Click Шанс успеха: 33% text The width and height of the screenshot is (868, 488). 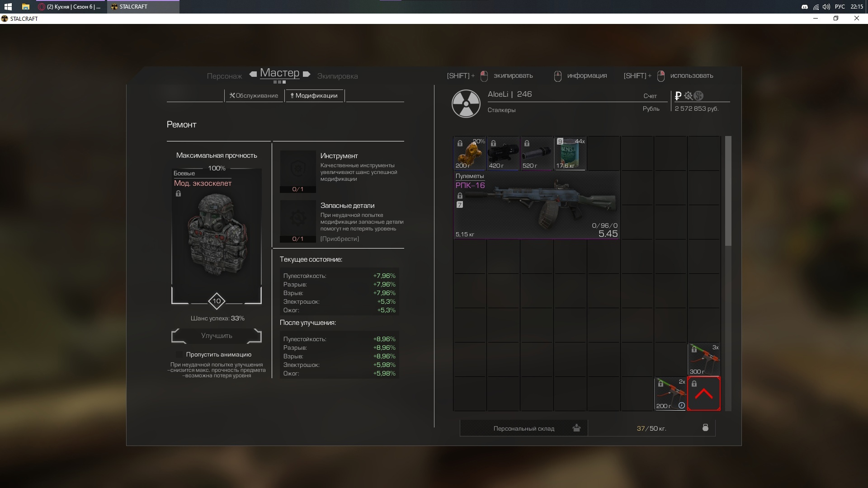coord(217,318)
